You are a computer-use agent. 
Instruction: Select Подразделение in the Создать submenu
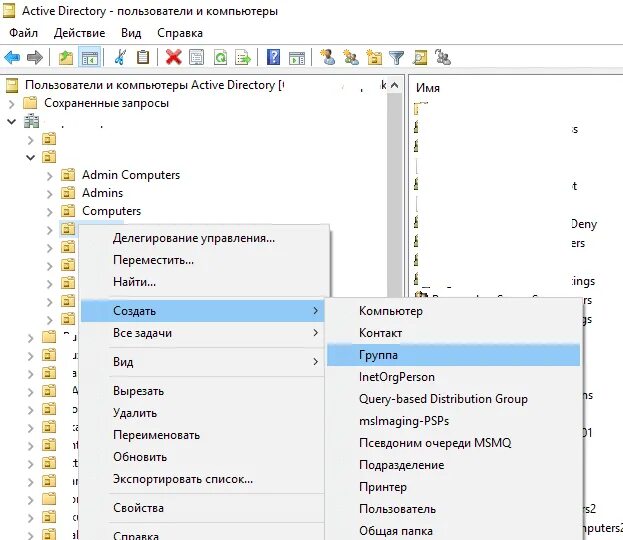[453, 465]
